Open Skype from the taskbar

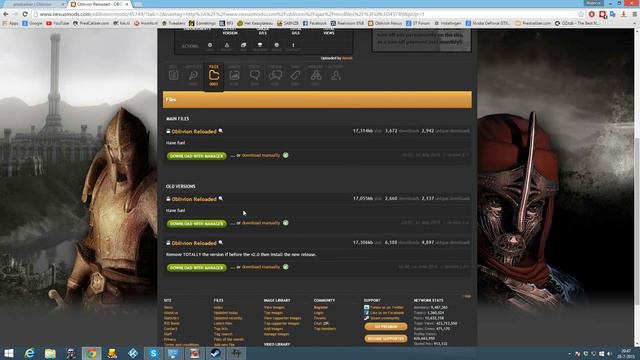coord(153,353)
